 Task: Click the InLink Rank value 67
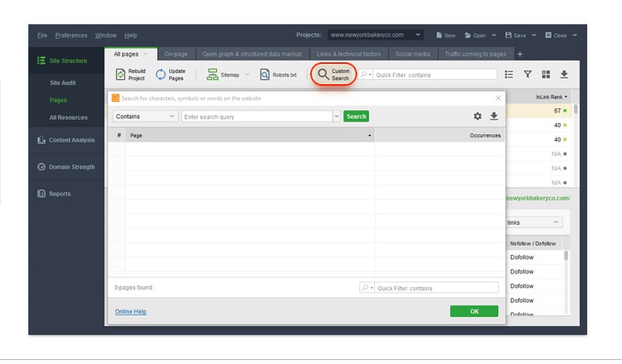click(557, 111)
